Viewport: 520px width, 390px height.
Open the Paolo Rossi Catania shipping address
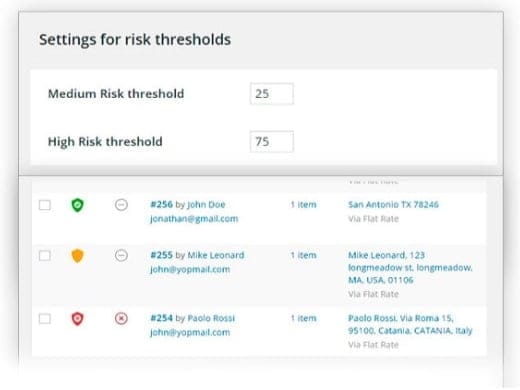(x=410, y=324)
